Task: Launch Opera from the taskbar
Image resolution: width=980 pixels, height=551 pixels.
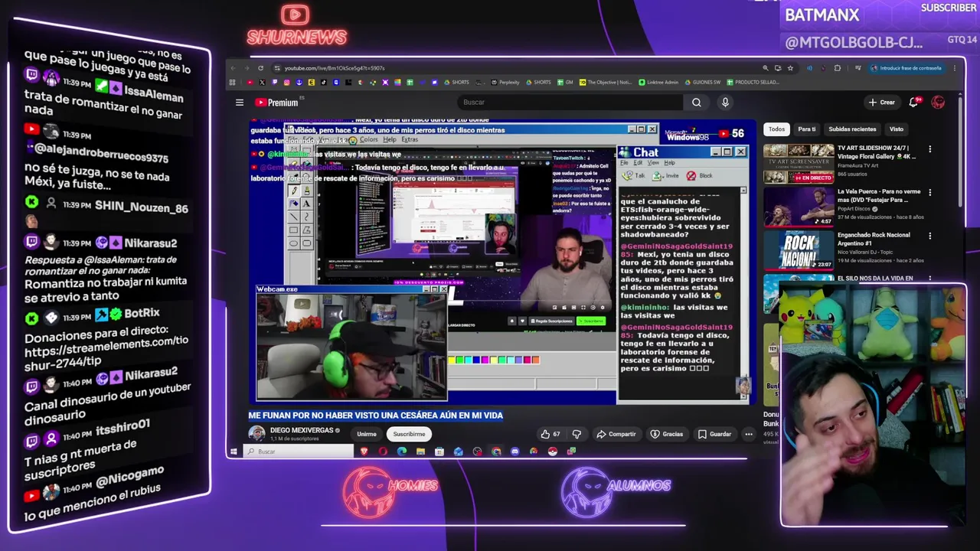Action: pos(383,452)
